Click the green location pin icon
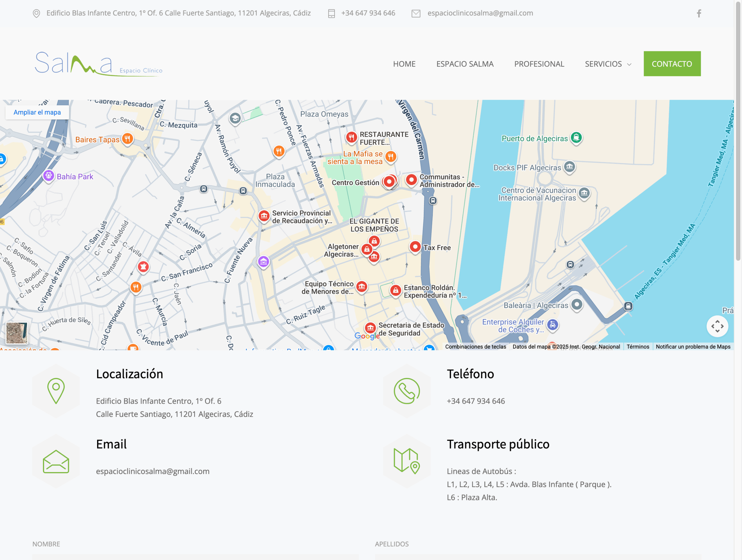Screen dimensions: 742x560 [x=56, y=391]
